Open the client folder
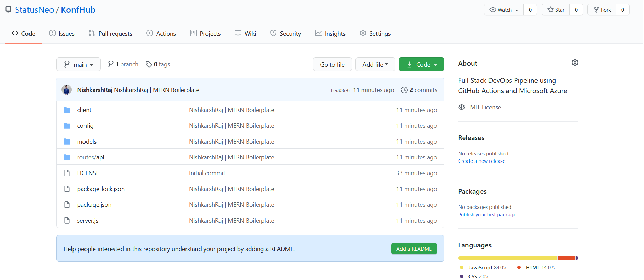Image resolution: width=644 pixels, height=280 pixels. pos(84,110)
